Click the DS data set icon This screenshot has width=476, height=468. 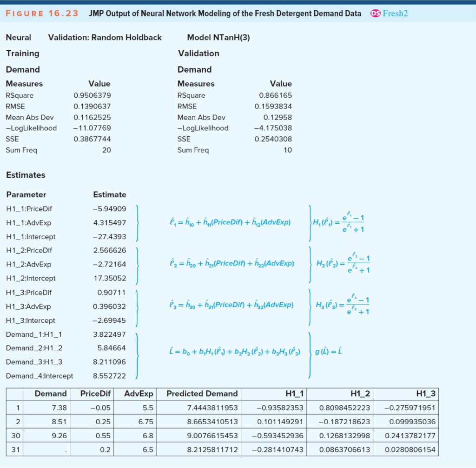click(377, 13)
